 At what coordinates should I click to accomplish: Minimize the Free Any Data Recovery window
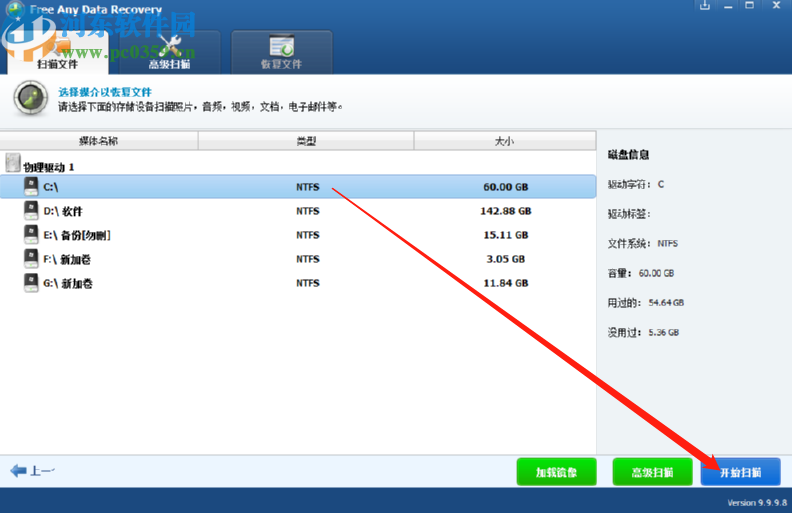coord(728,6)
